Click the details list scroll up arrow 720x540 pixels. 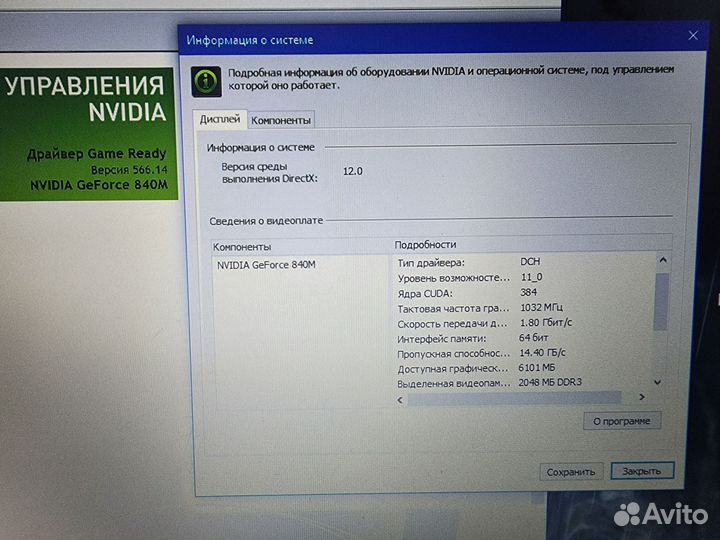(663, 260)
